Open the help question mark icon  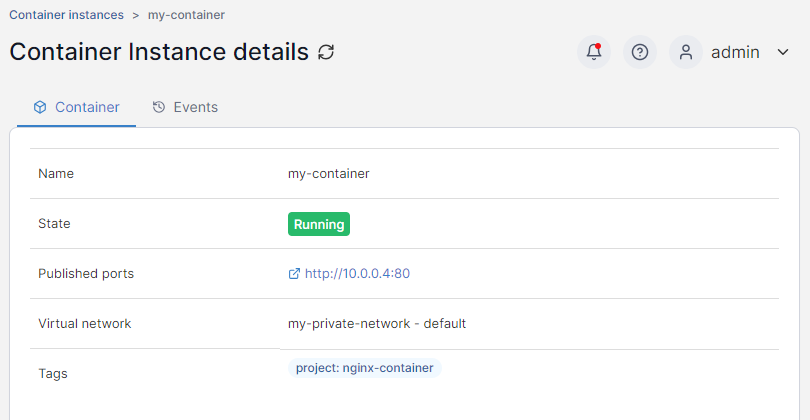[x=640, y=52]
